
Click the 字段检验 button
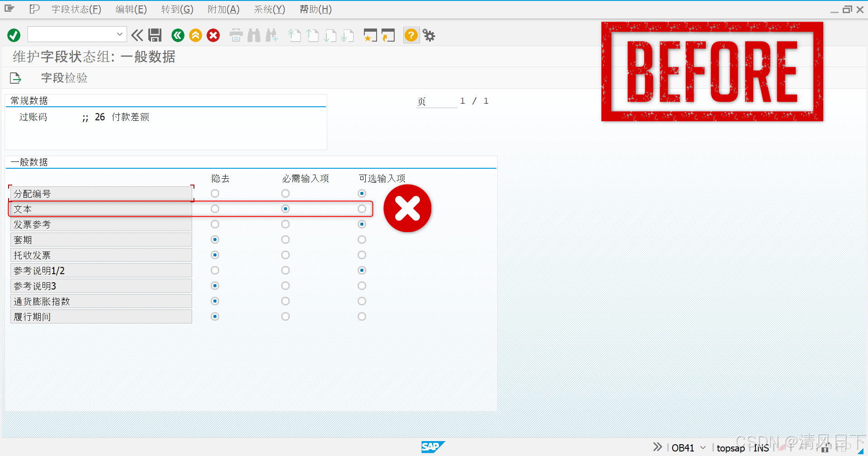(63, 77)
